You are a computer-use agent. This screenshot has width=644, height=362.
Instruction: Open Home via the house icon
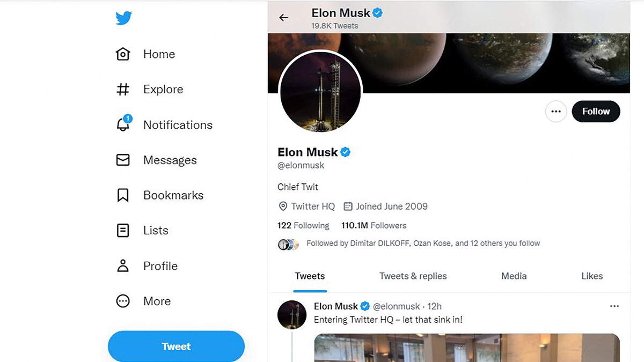[123, 54]
